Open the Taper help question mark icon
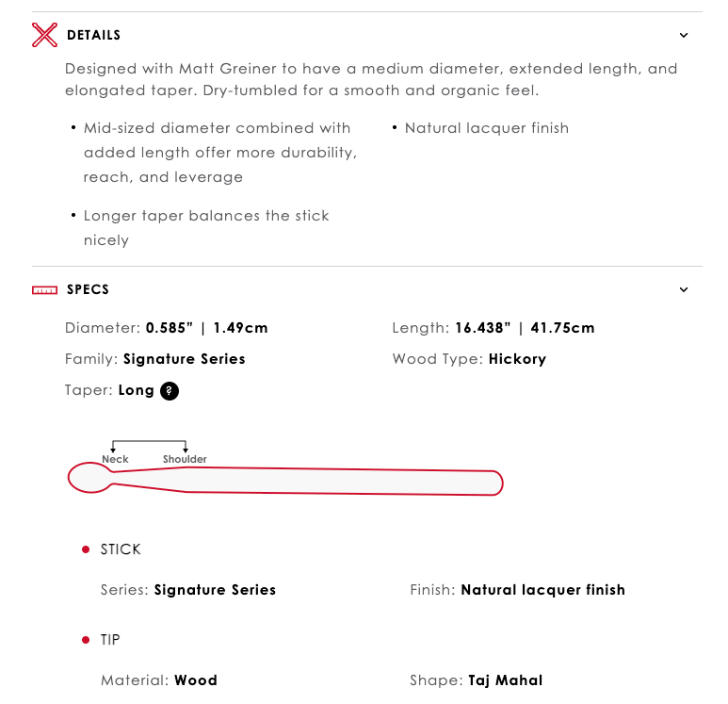This screenshot has height=704, width=728. click(x=170, y=391)
